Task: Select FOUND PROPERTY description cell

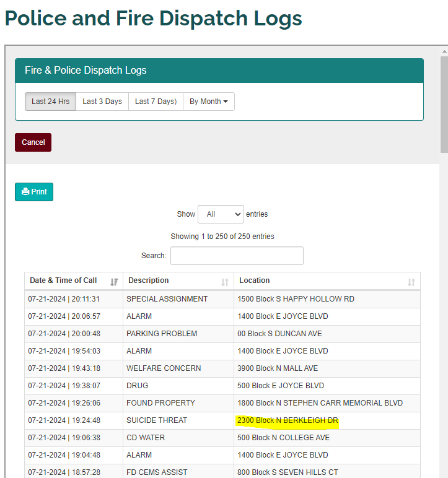Action: pyautogui.click(x=178, y=403)
